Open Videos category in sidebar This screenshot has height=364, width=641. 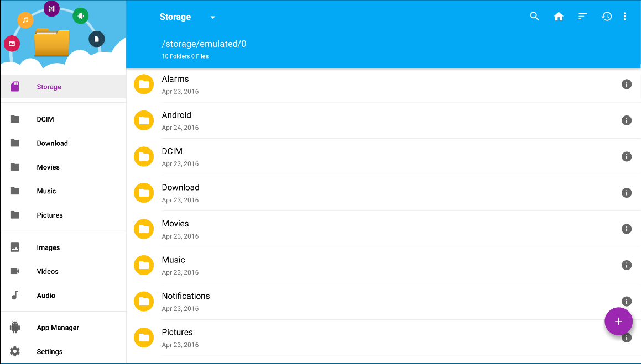pyautogui.click(x=48, y=272)
